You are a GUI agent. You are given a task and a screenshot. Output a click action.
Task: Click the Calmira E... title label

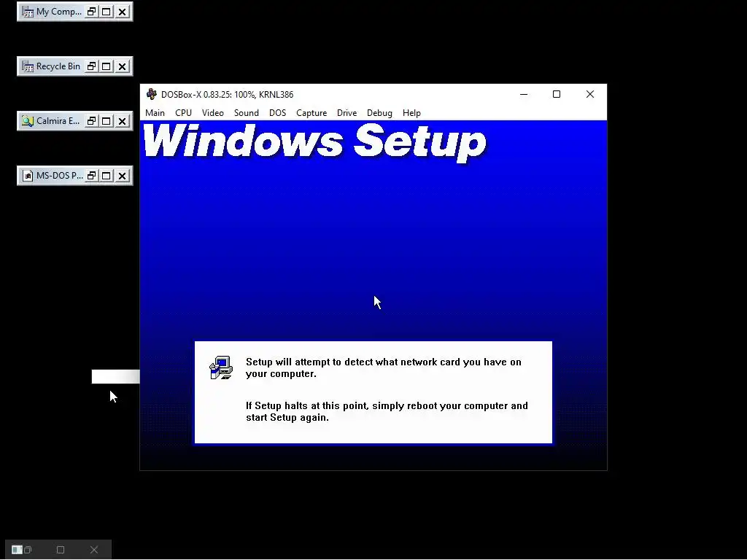tap(58, 121)
